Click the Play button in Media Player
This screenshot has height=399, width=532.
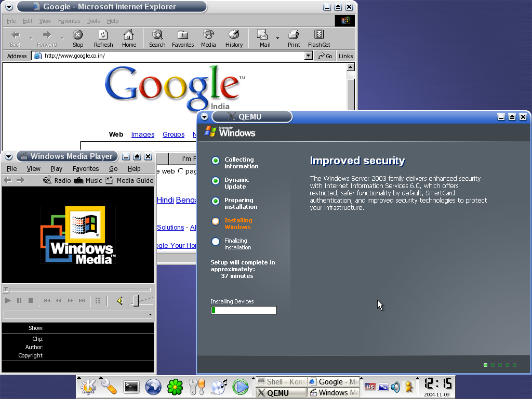point(8,301)
